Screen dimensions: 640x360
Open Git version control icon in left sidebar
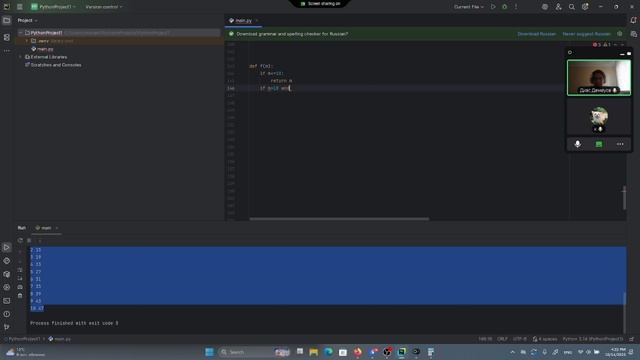pos(7,327)
